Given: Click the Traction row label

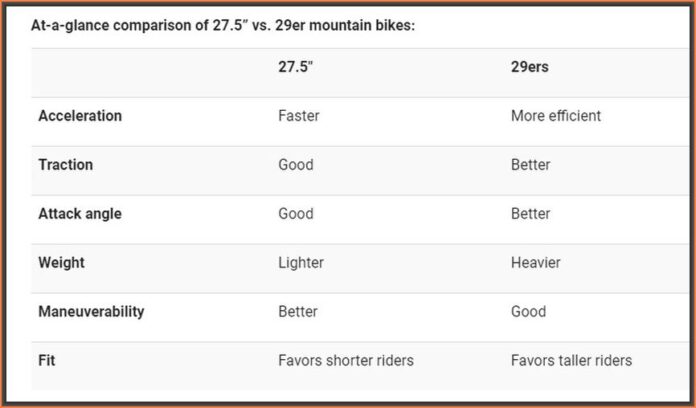Looking at the screenshot, I should pyautogui.click(x=66, y=165).
